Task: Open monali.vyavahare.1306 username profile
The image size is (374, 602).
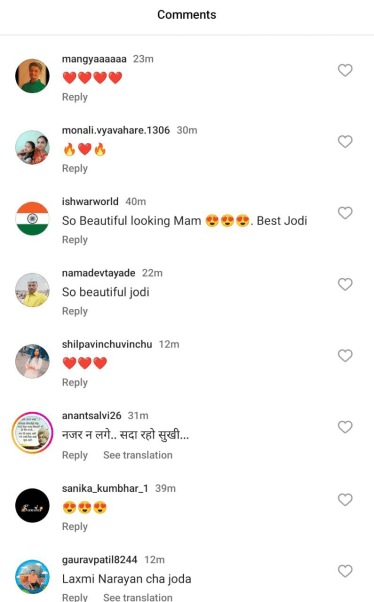Action: [x=116, y=131]
